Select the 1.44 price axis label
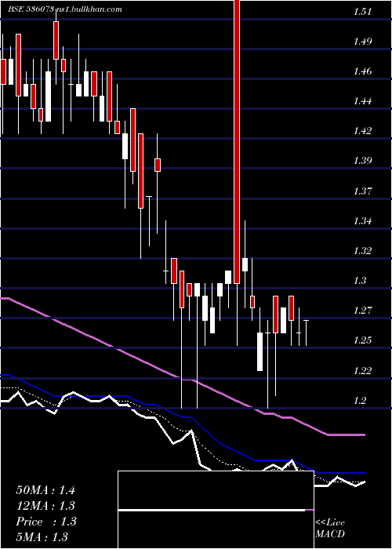The height and width of the screenshot is (549, 392). [362, 101]
